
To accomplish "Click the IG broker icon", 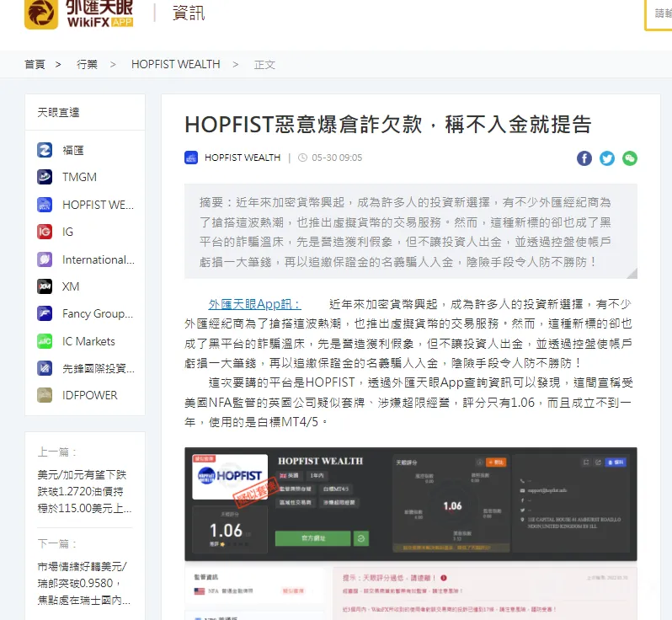I will tap(45, 232).
